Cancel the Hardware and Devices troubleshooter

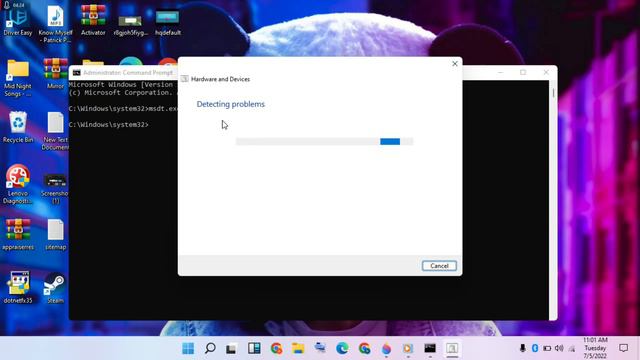click(439, 266)
